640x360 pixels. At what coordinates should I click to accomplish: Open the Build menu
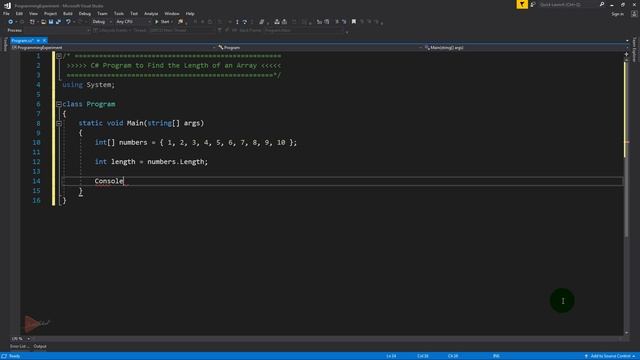[x=67, y=13]
